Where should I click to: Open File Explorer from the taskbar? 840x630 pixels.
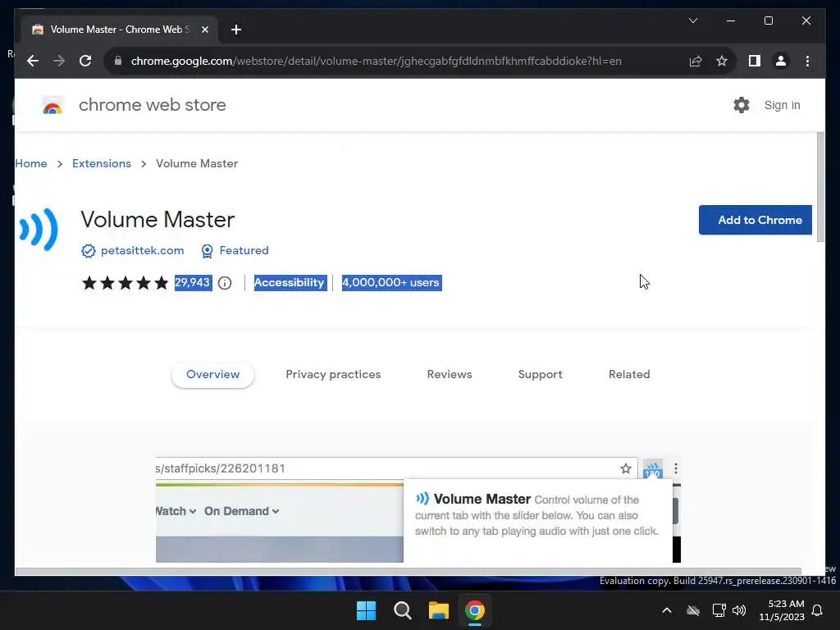point(438,610)
